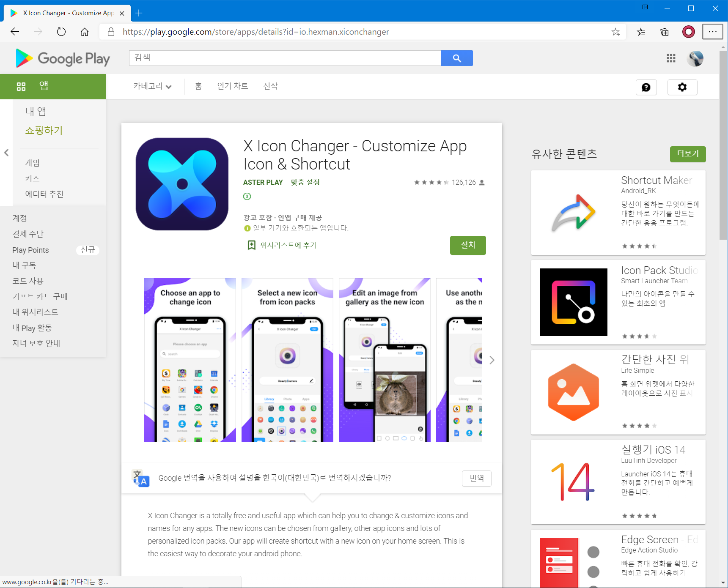Add app to wishlist bookmark icon
Viewport: 728px width, 588px height.
tap(252, 245)
